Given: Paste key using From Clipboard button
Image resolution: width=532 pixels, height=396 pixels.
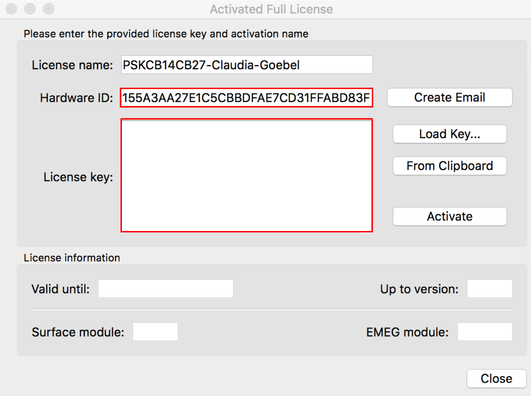Looking at the screenshot, I should [x=449, y=166].
